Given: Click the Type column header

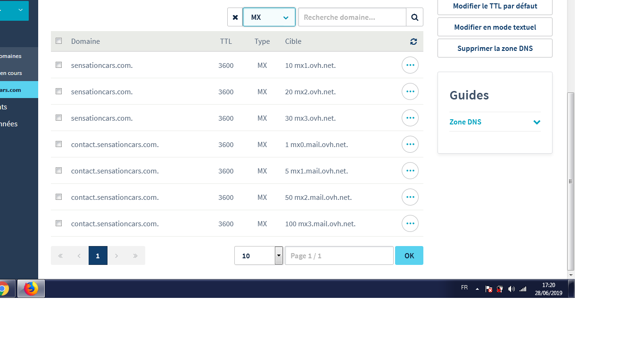Looking at the screenshot, I should (262, 41).
